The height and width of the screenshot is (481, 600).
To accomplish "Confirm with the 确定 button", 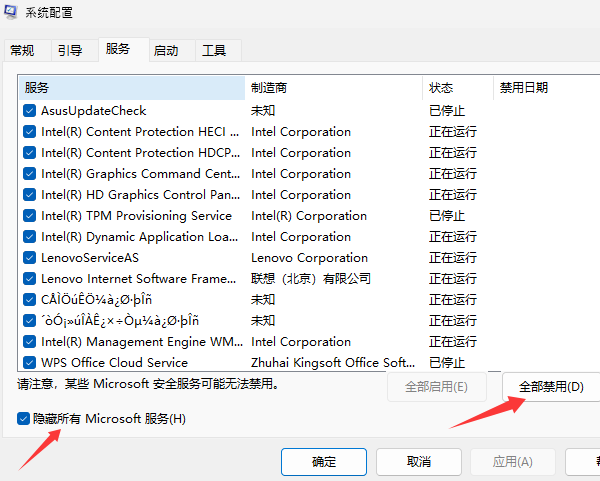I will point(323,462).
